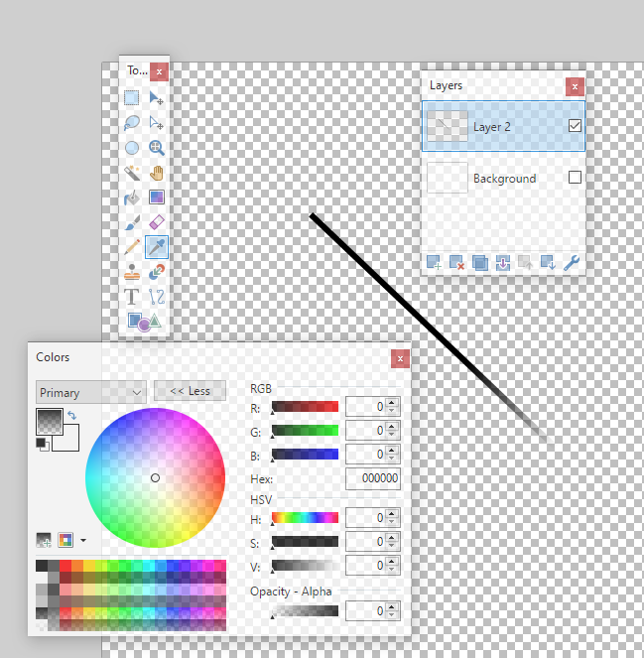The image size is (644, 658).
Task: Increase the H value with up stepper
Action: point(392,513)
